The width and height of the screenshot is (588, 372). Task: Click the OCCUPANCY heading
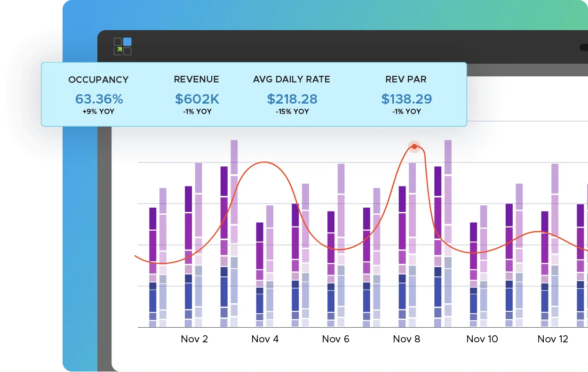click(98, 80)
